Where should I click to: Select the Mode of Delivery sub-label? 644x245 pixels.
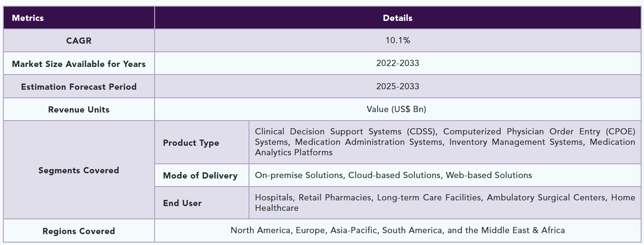tap(200, 176)
